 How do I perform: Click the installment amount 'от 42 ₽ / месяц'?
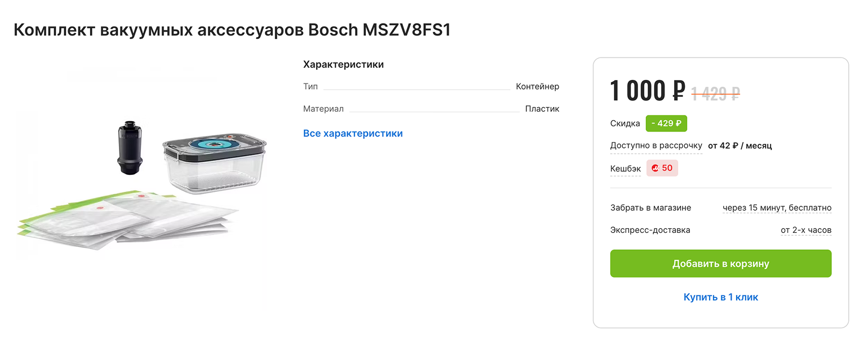click(x=739, y=145)
